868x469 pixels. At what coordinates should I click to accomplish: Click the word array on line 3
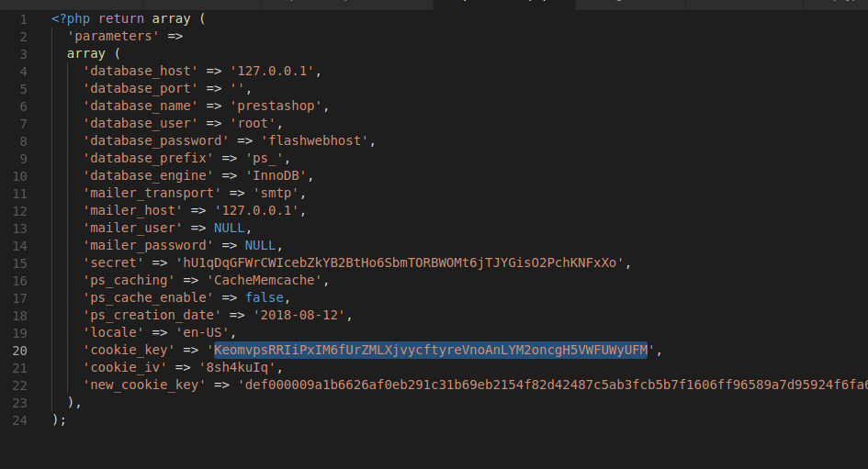point(85,53)
